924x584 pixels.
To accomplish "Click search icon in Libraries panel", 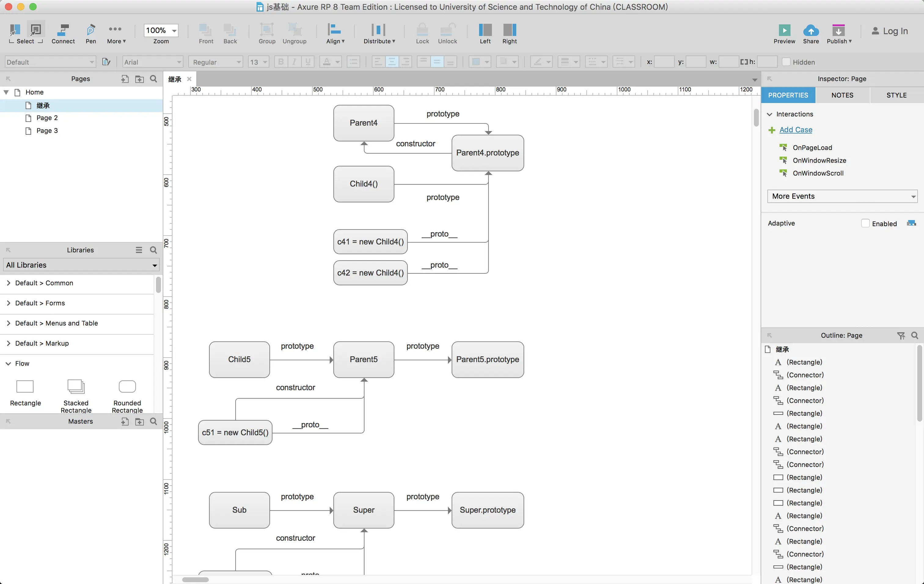I will tap(153, 250).
